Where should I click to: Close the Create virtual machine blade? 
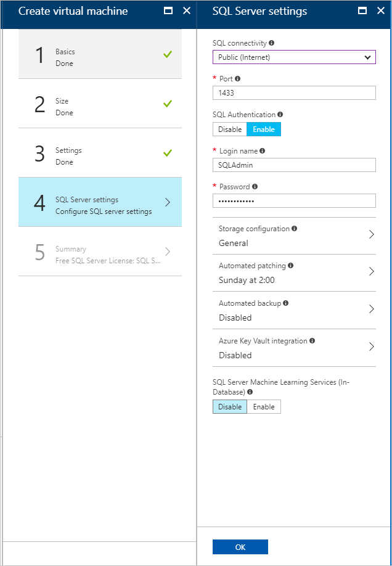pyautogui.click(x=187, y=11)
